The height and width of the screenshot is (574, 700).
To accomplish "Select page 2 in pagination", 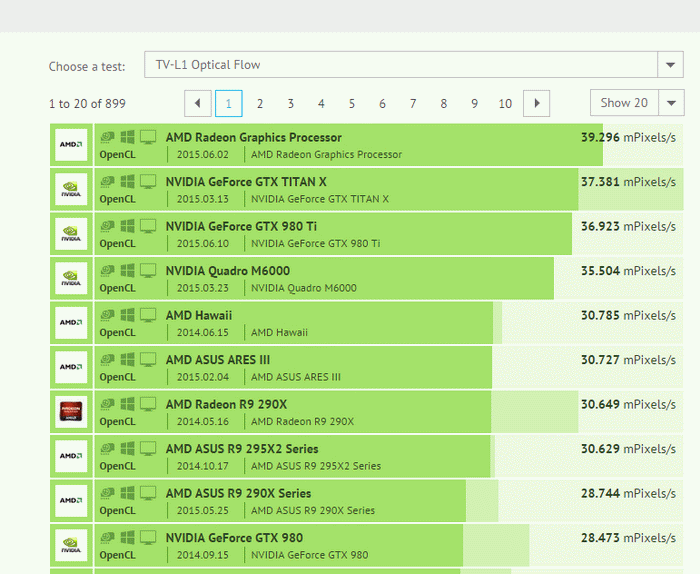I will tap(259, 104).
